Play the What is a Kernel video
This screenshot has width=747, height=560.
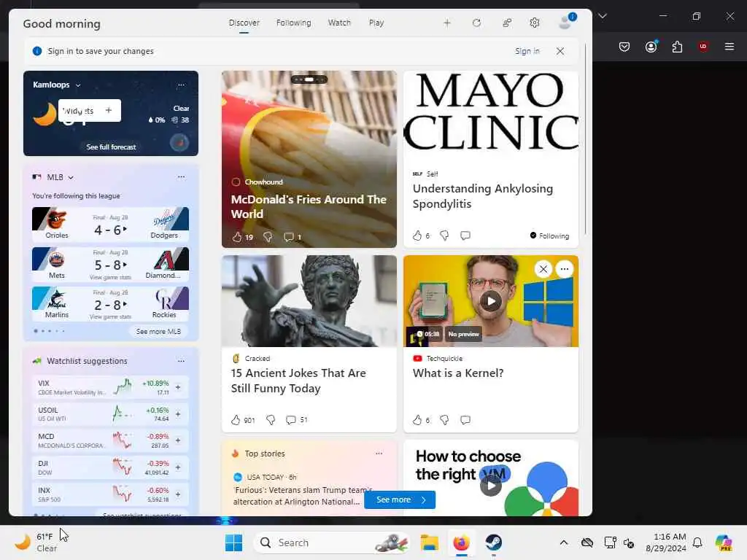point(491,301)
